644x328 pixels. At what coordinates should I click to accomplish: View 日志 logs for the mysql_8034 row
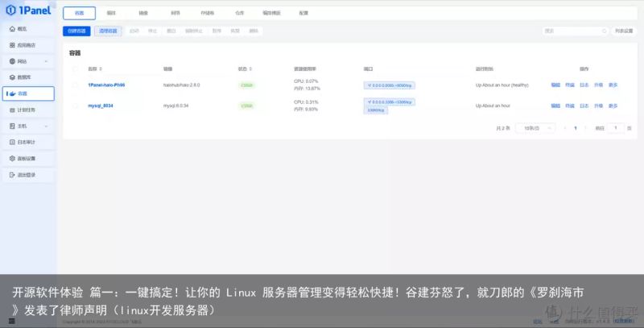(x=584, y=106)
